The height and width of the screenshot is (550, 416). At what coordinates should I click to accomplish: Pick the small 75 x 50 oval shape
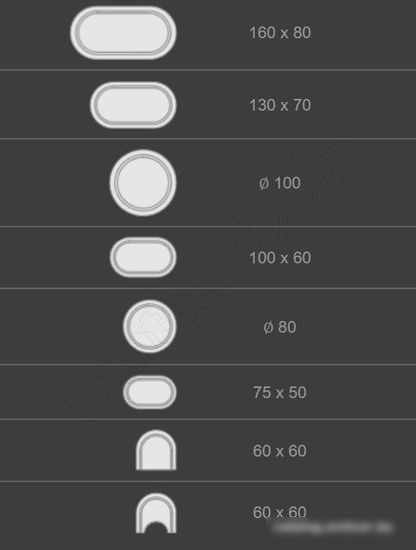coord(150,392)
